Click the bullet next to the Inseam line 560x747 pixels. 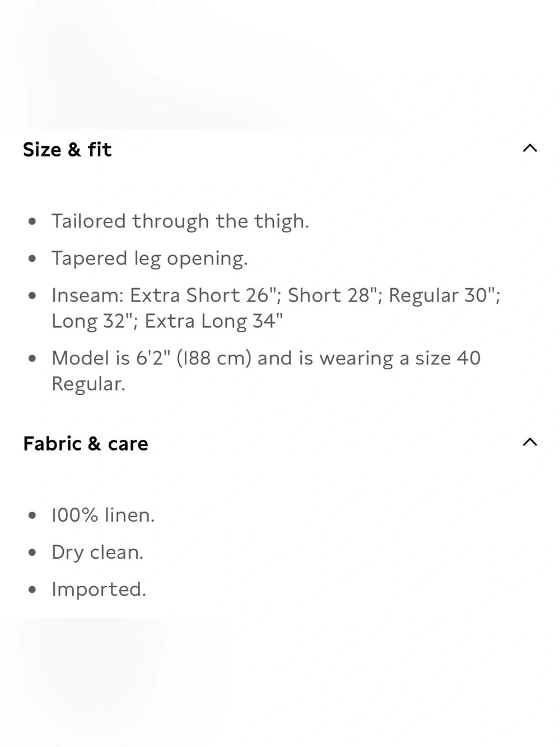pos(32,295)
